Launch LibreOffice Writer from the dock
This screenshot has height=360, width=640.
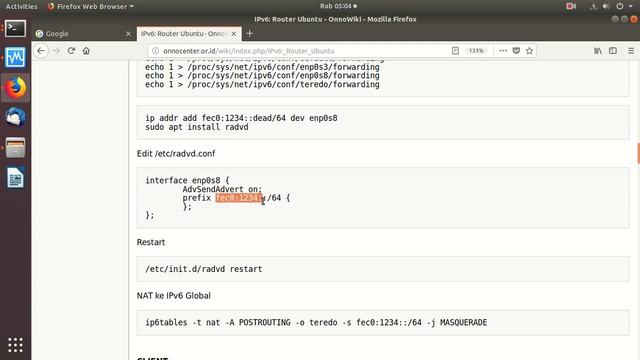tap(15, 178)
